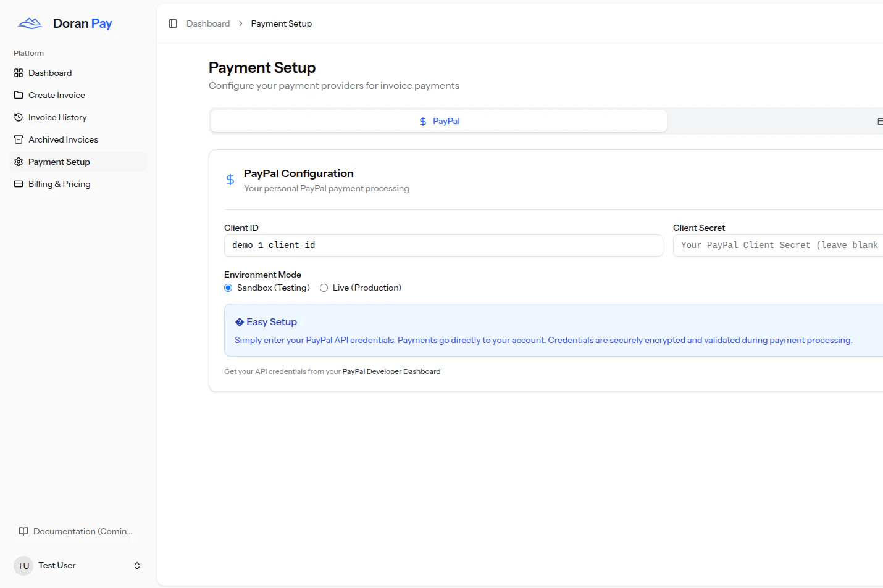The image size is (883, 588).
Task: Click the dollar icon beside PayPal Configuration
Action: pyautogui.click(x=230, y=180)
